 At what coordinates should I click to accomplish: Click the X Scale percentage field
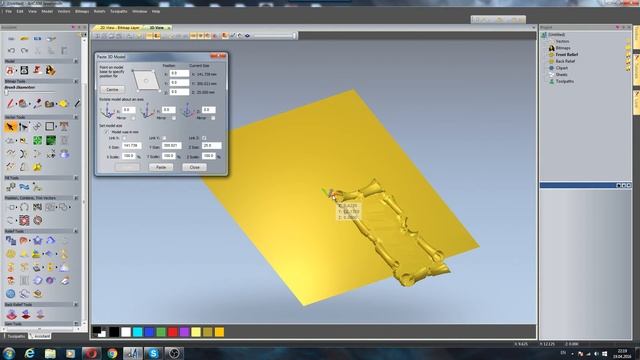[x=129, y=156]
